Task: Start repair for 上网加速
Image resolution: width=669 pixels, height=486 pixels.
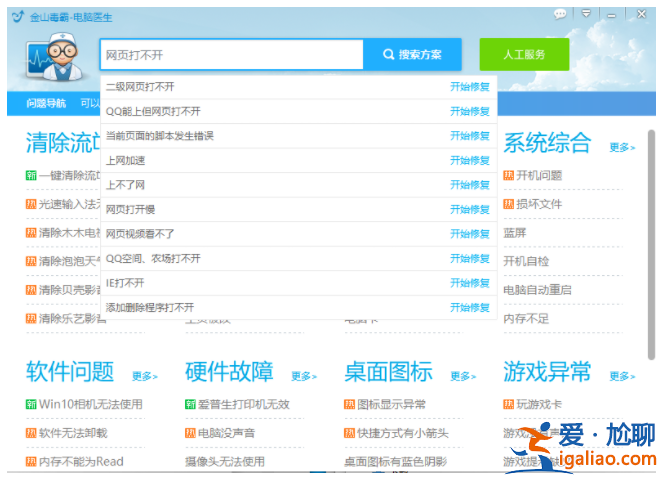Action: pyautogui.click(x=470, y=161)
